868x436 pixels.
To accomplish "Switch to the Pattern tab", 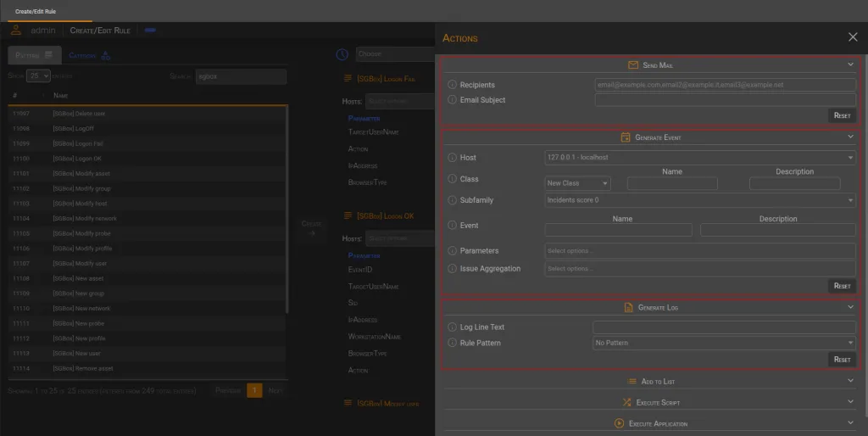I will (34, 55).
